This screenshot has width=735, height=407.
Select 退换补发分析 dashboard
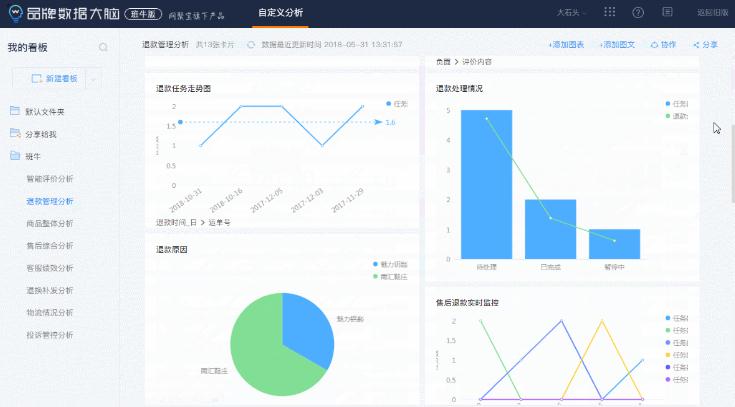pyautogui.click(x=50, y=290)
